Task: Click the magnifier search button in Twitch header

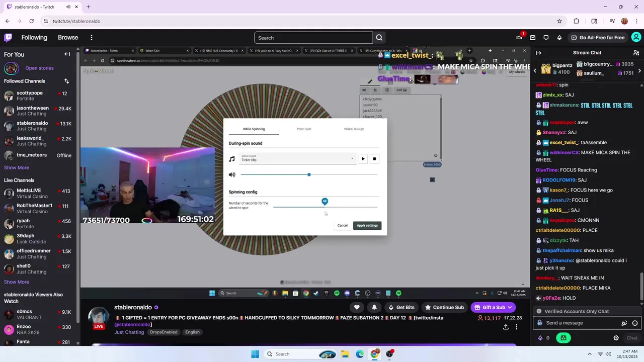Action: coord(379,38)
